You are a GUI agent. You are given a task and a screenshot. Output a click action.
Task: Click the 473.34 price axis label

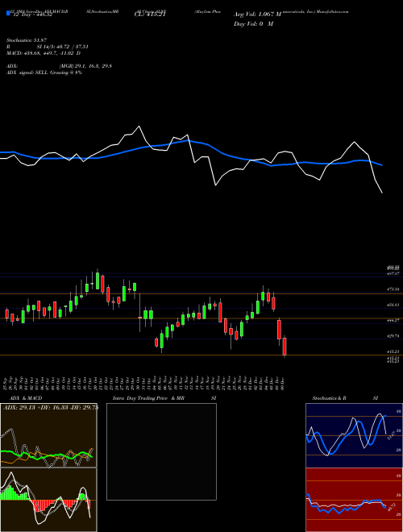394,289
